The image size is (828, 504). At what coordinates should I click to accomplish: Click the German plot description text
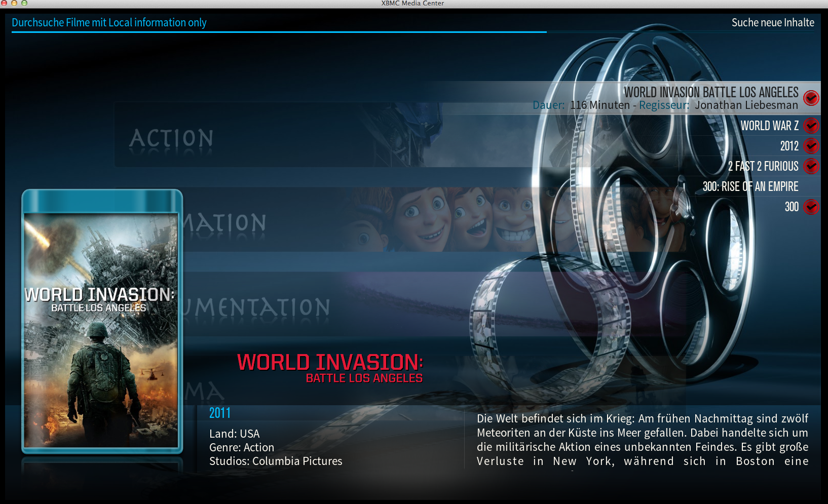[x=643, y=440]
